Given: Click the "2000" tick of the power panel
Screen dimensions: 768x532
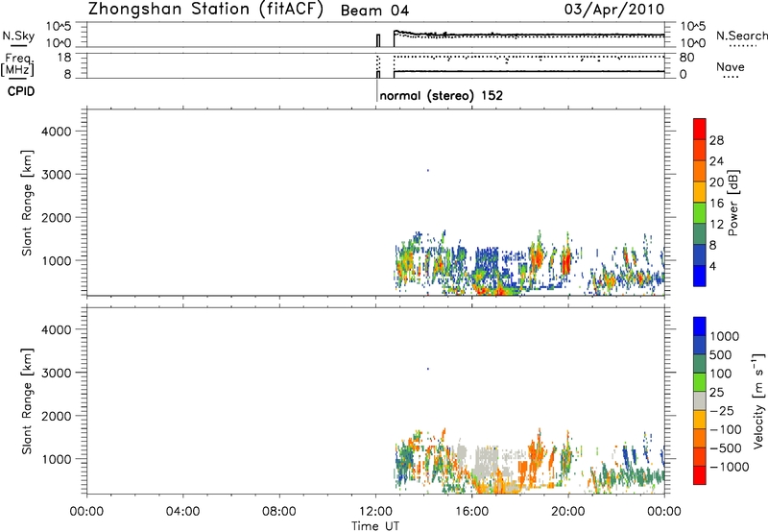Looking at the screenshot, I should click(57, 217).
